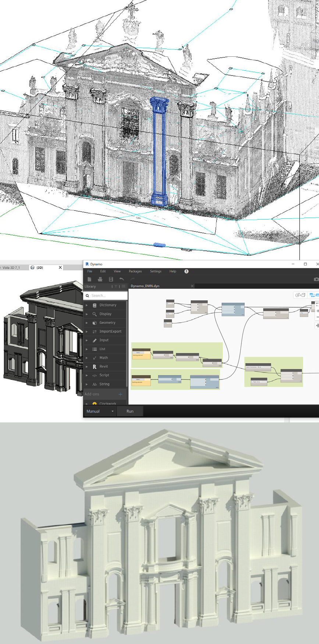Click the Dictionary book icon
This screenshot has height=644, width=319.
95,305
